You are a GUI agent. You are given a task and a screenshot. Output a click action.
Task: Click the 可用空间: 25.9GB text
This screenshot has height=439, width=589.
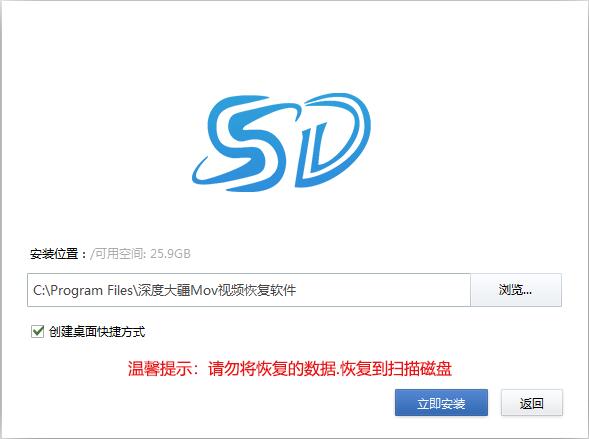pos(142,254)
